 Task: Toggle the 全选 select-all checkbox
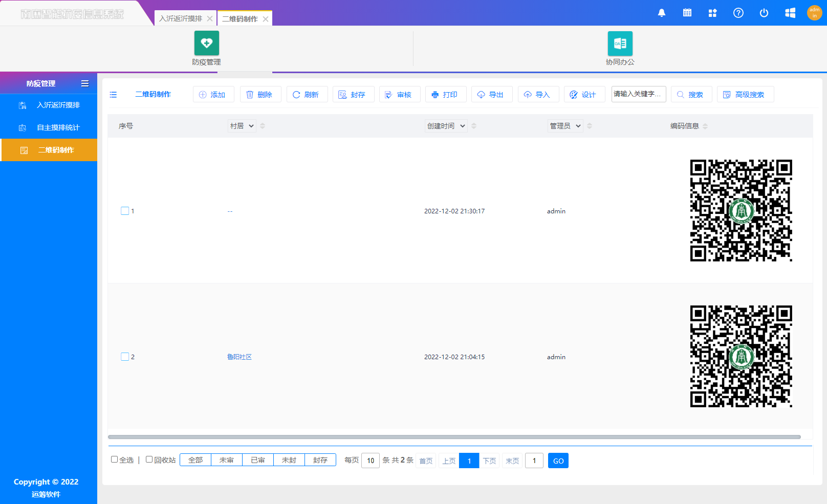point(115,459)
